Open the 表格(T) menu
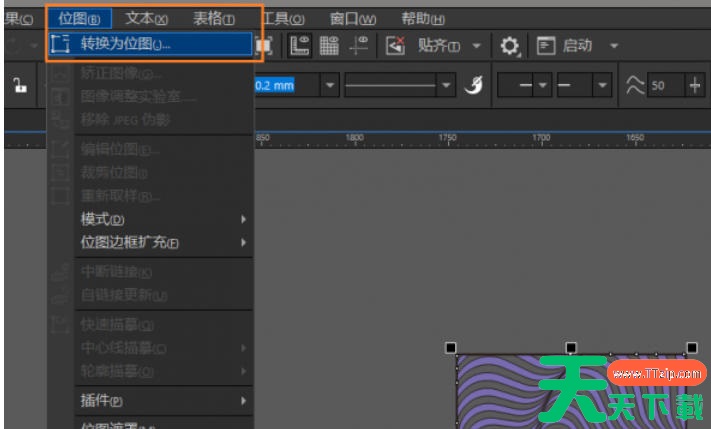 214,19
